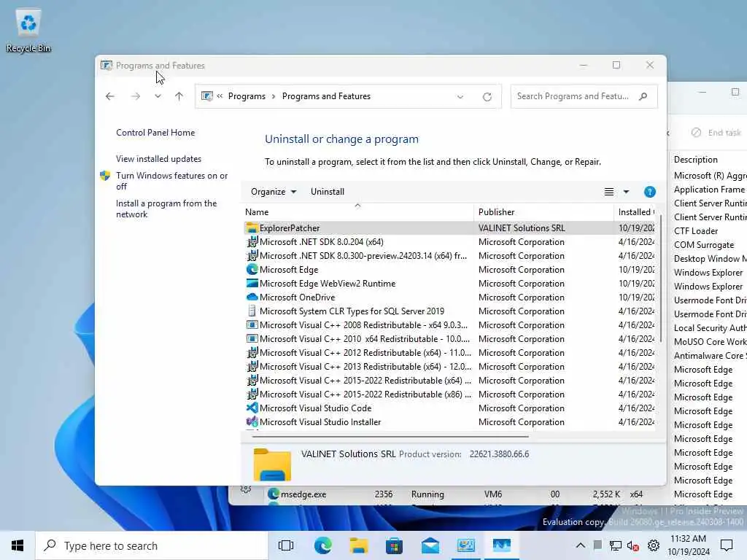Click the horizontal scrollbar under program list
Screen dimensions: 747x560
pyautogui.click(x=390, y=436)
